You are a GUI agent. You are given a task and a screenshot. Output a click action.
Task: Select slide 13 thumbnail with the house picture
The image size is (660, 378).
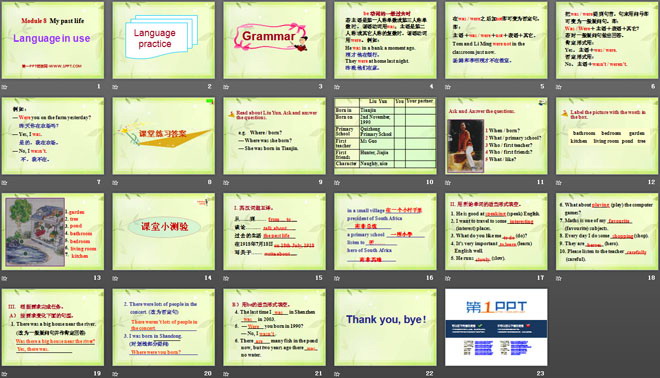pos(53,232)
